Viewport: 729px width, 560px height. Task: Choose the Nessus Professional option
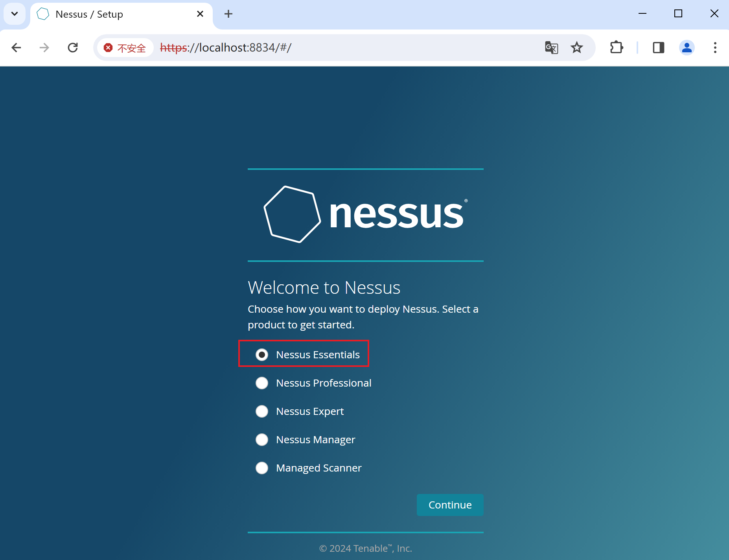(262, 383)
